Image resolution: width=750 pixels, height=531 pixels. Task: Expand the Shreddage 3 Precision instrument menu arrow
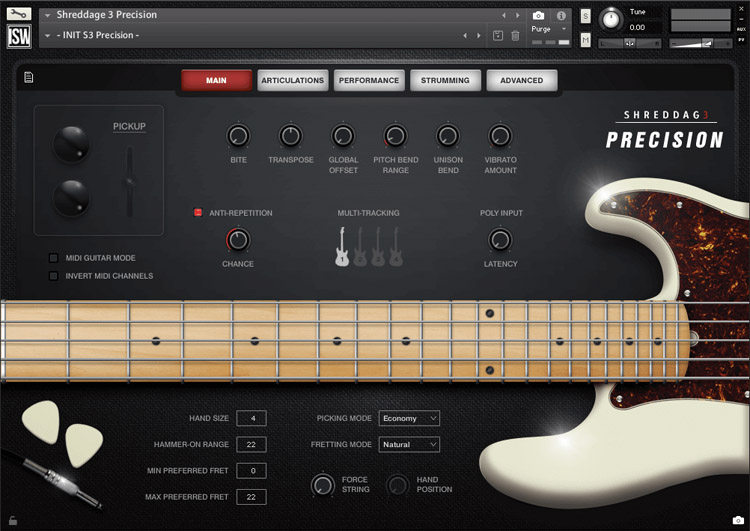coord(47,16)
